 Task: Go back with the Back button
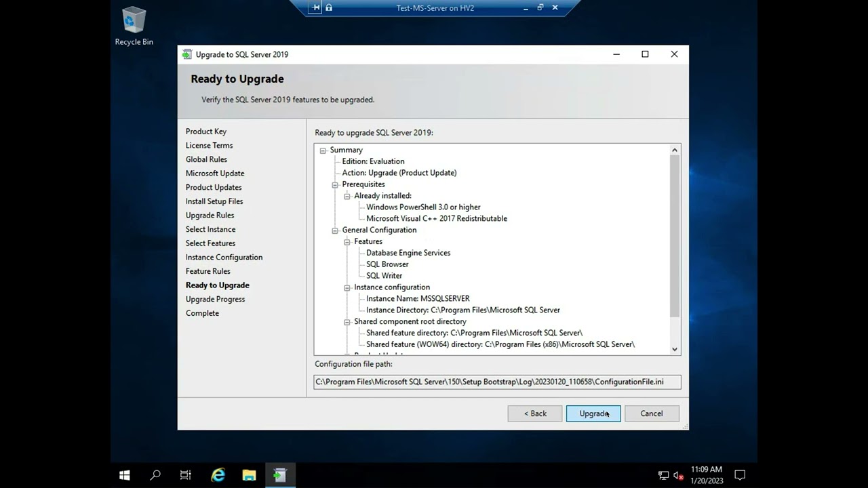[535, 413]
